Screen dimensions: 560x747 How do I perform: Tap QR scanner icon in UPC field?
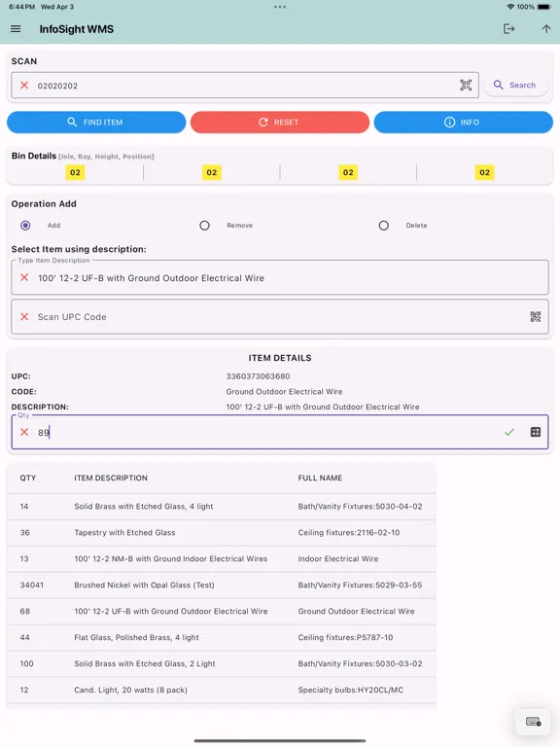[536, 317]
